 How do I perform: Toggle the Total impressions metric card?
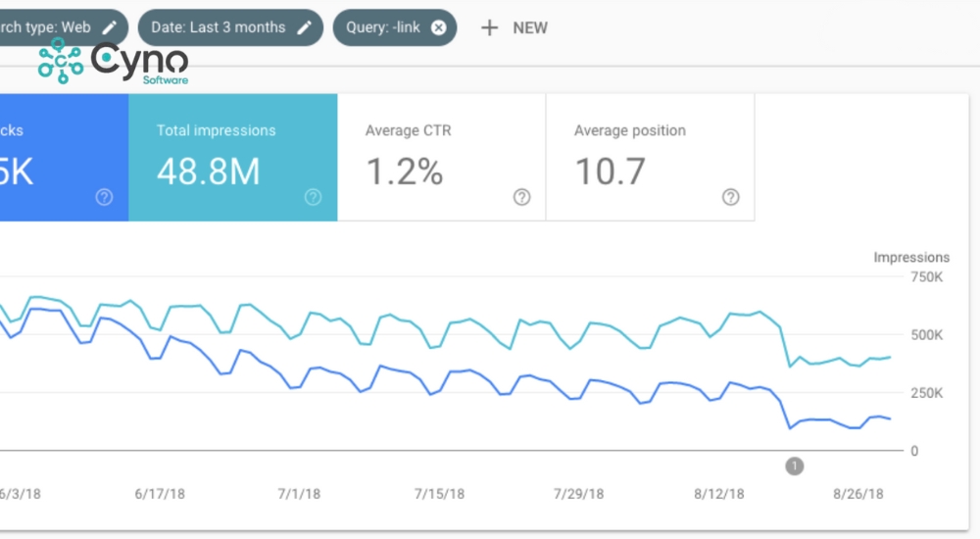(233, 157)
